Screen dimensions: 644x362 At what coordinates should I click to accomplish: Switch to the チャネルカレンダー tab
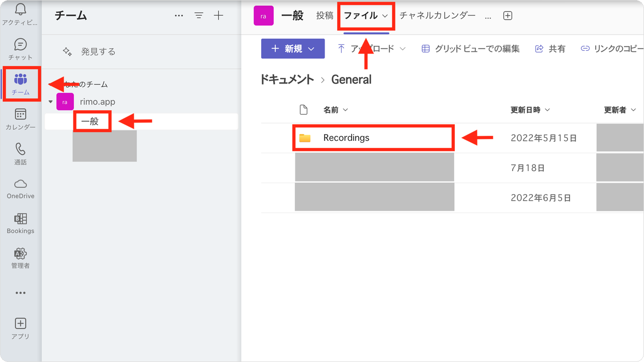pyautogui.click(x=438, y=16)
